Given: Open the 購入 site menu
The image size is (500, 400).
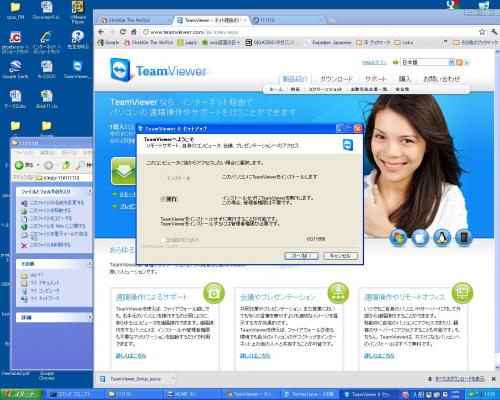Looking at the screenshot, I should point(405,79).
